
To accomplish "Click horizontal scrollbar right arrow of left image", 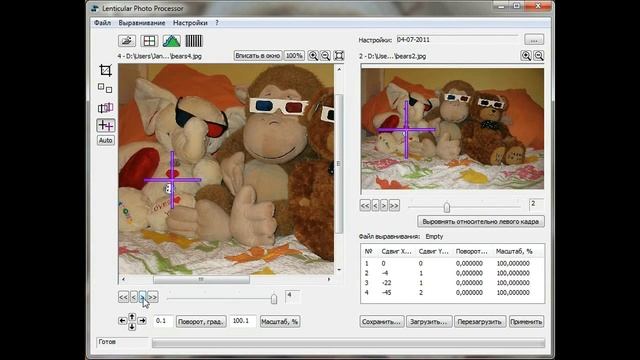I will tap(329, 280).
